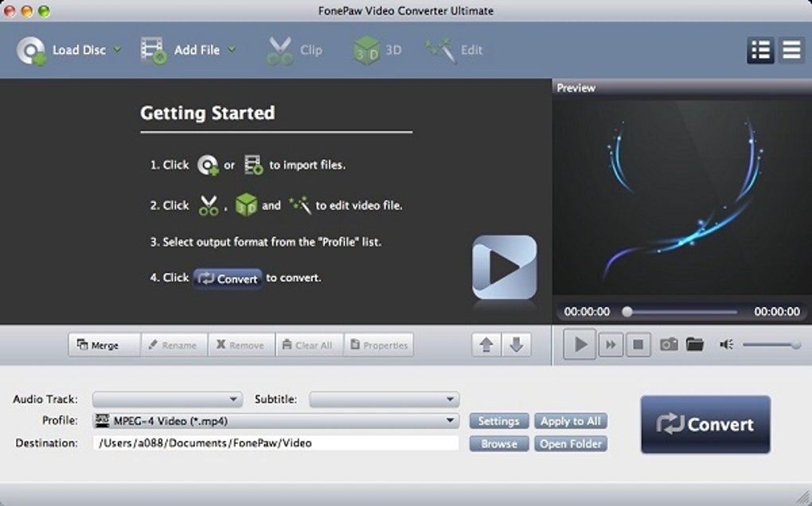812x506 pixels.
Task: Click the Rename button
Action: coord(174,344)
